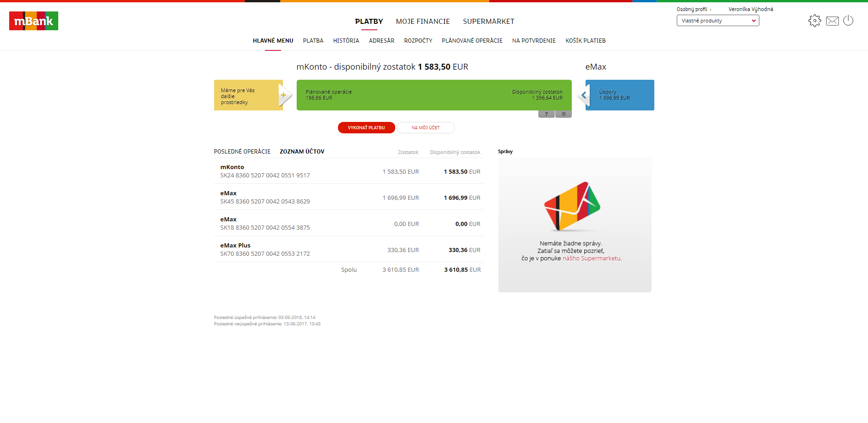Open the Supermarket tab
868x423 pixels.
[488, 22]
